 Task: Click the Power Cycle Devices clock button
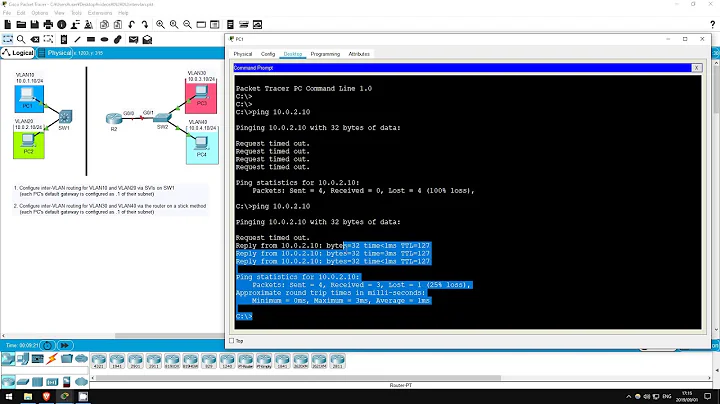(47, 345)
